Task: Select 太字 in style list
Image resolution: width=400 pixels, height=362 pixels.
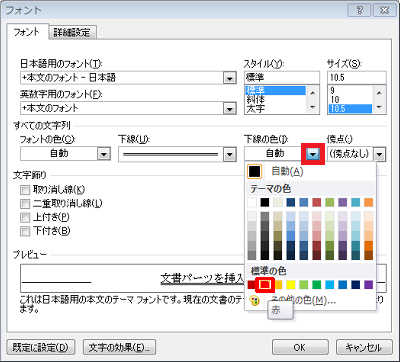Action: (275, 108)
